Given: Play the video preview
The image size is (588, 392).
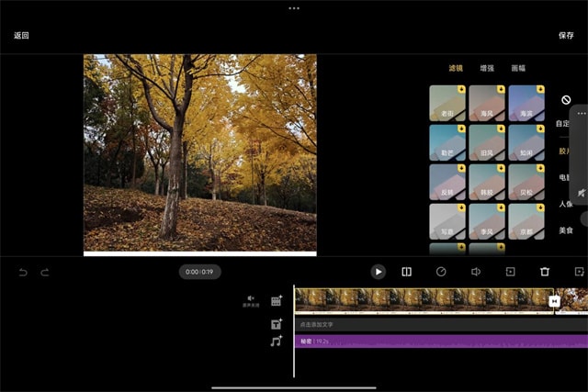Looking at the screenshot, I should coord(378,272).
